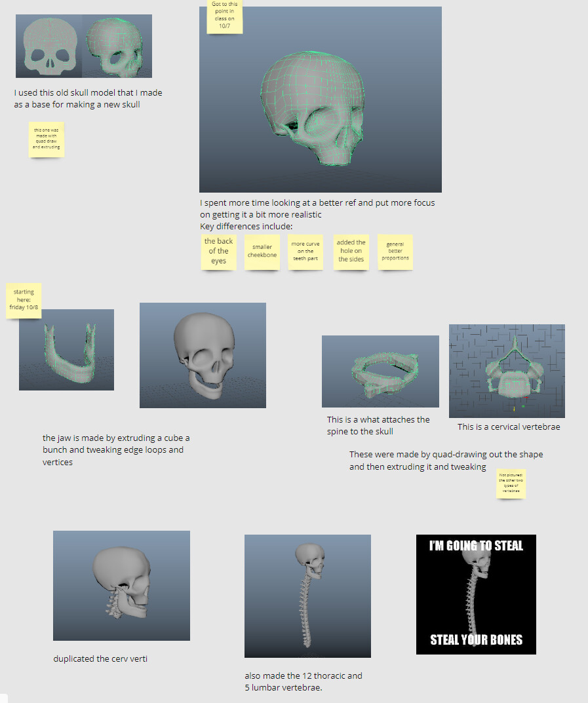Select the 'Got to this point in class' sticky note
The image size is (588, 703).
pyautogui.click(x=224, y=16)
